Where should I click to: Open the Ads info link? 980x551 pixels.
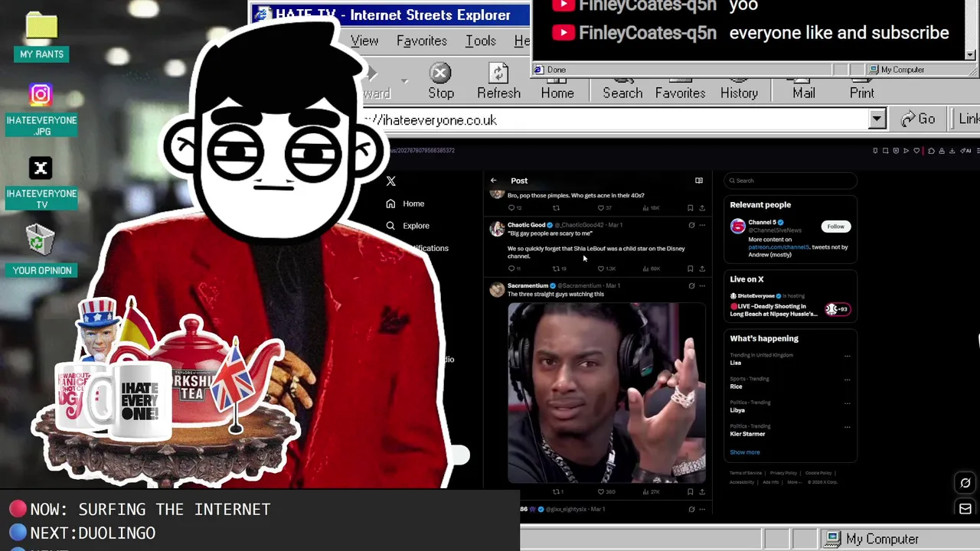coord(770,482)
